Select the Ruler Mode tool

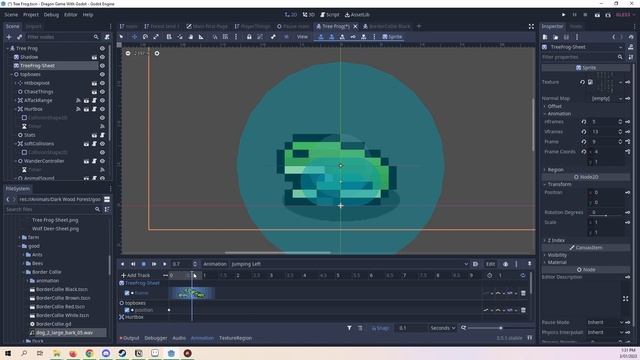tap(201, 37)
